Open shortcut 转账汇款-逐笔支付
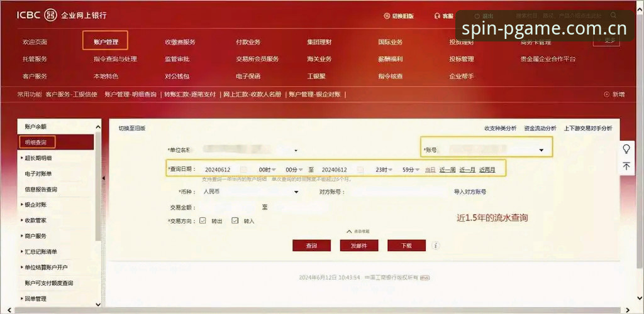 tap(190, 94)
